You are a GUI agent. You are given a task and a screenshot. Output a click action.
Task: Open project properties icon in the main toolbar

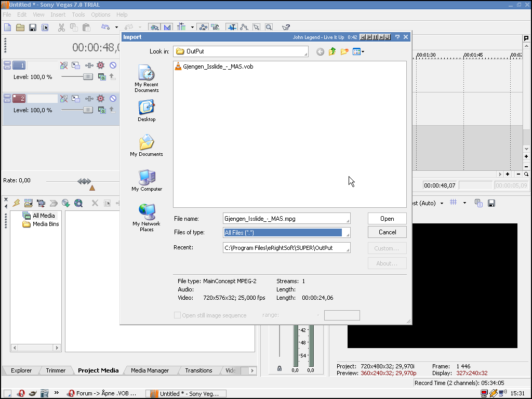45,28
